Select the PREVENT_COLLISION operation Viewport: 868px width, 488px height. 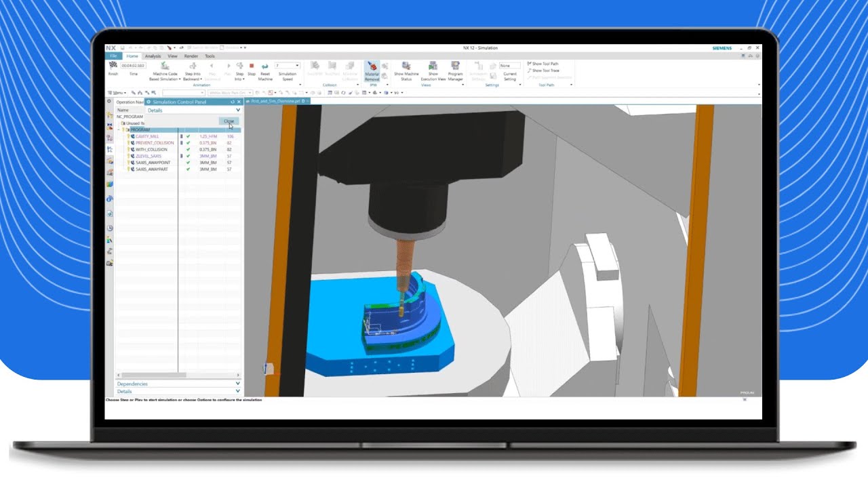click(x=155, y=143)
